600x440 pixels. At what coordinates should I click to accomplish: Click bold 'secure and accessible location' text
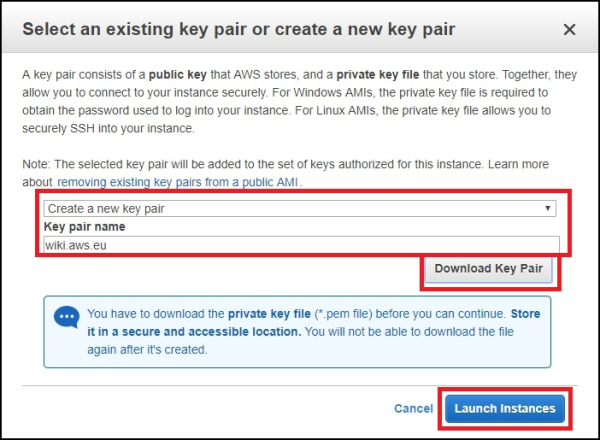click(x=211, y=332)
